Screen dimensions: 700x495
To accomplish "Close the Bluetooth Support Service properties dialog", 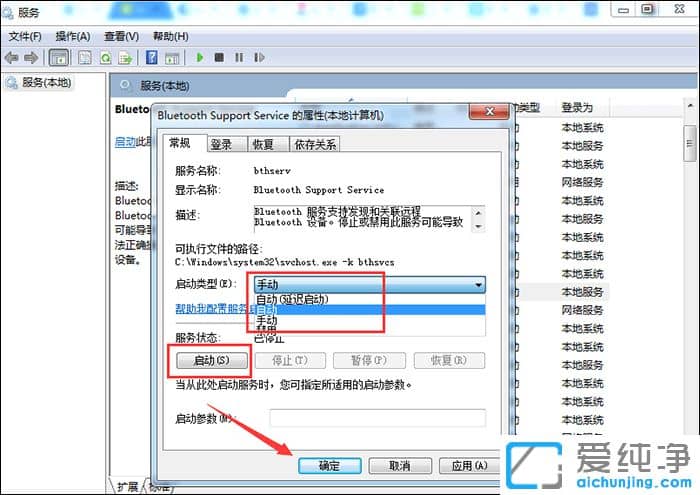I will click(x=489, y=111).
